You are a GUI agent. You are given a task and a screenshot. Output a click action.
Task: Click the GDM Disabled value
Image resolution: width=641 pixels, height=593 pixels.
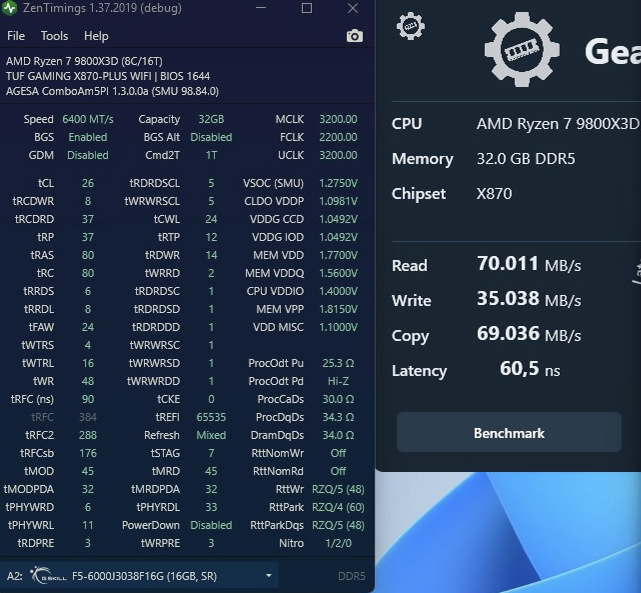tap(88, 155)
